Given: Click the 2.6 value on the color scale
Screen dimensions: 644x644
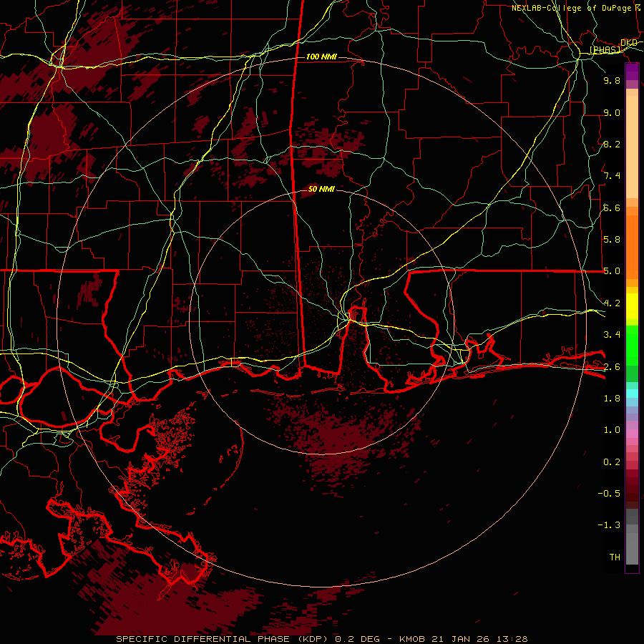Looking at the screenshot, I should tap(612, 366).
